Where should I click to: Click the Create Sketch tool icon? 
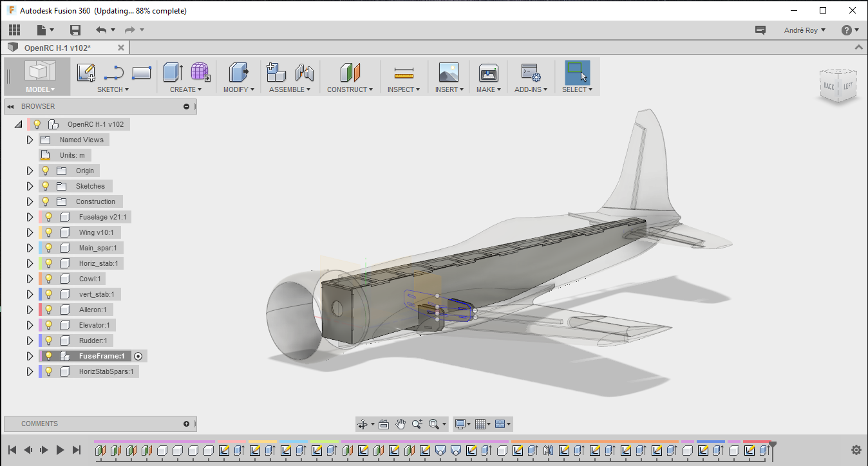coord(86,72)
